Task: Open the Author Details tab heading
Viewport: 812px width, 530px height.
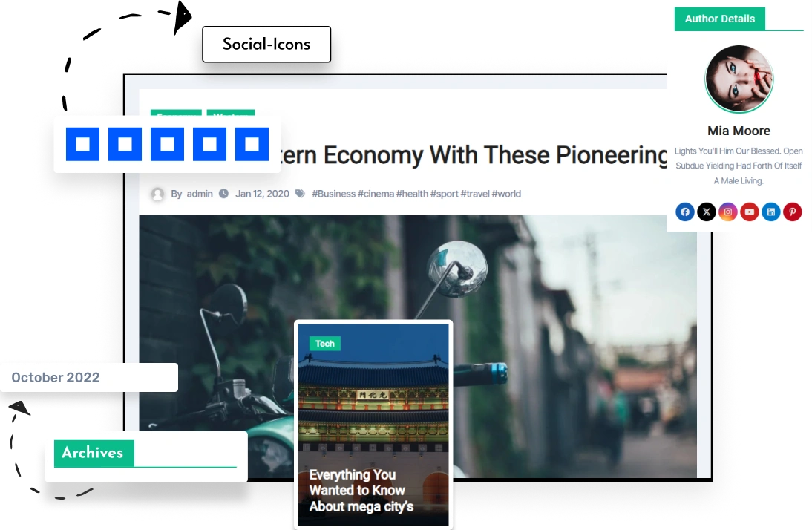Action: click(719, 19)
